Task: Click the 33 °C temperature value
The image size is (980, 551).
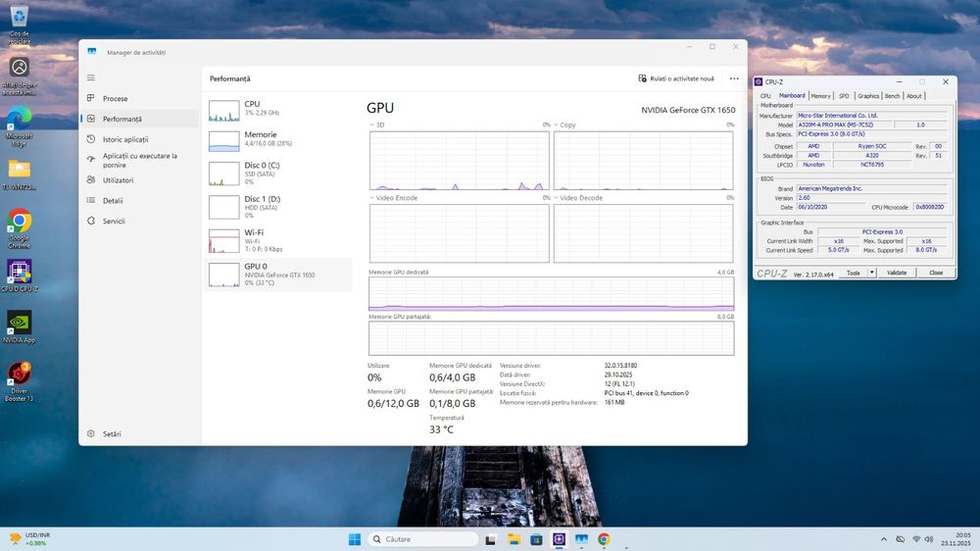Action: coord(441,429)
